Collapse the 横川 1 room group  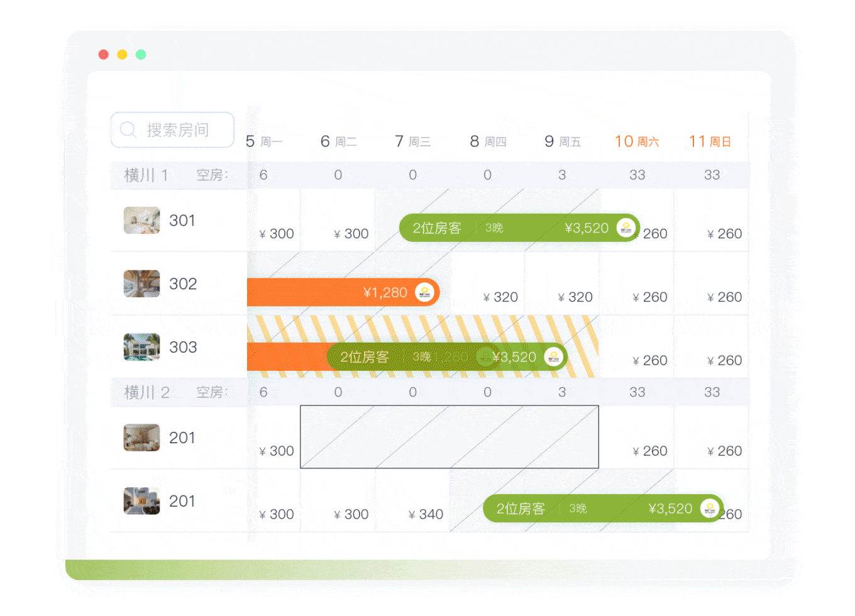click(146, 175)
